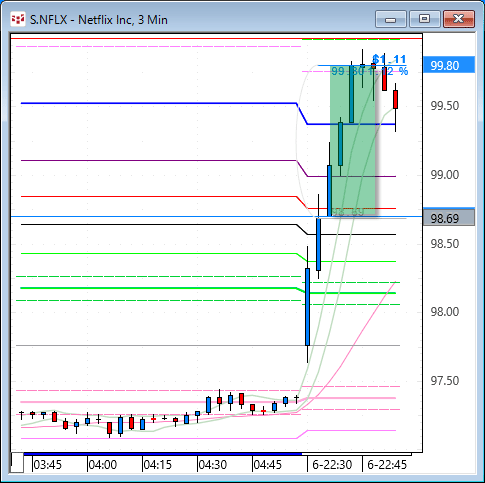
Task: Click the 98.69 price marker label
Action: [449, 218]
